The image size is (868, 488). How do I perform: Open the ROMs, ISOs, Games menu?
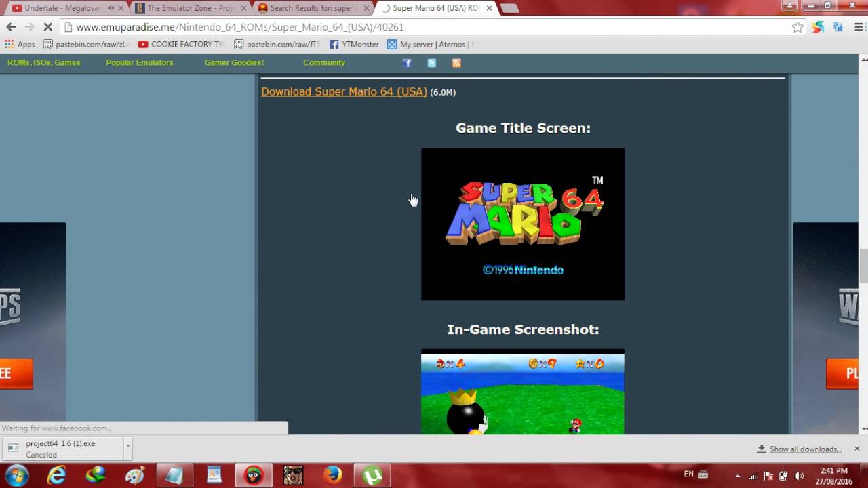click(44, 62)
